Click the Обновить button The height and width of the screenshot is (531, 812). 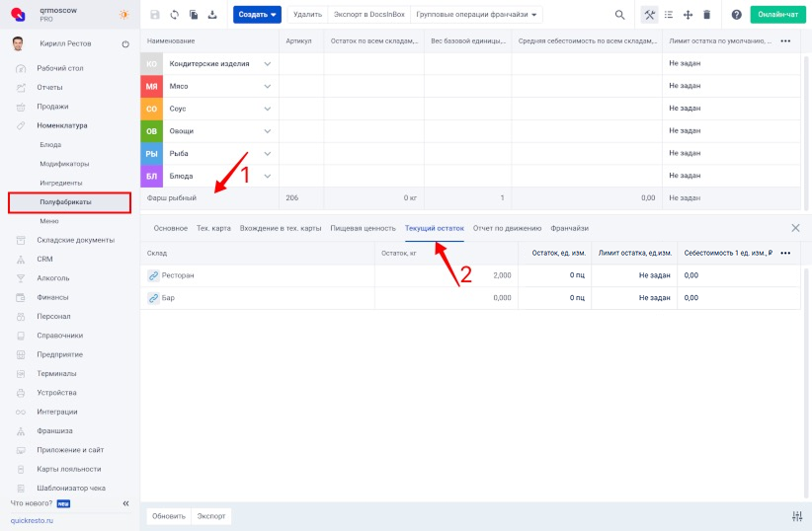point(168,516)
